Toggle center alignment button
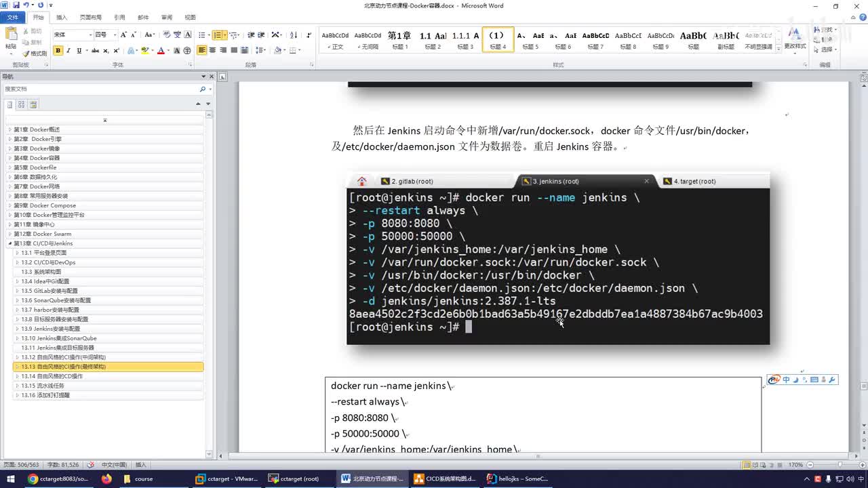The image size is (868, 488). (x=213, y=51)
